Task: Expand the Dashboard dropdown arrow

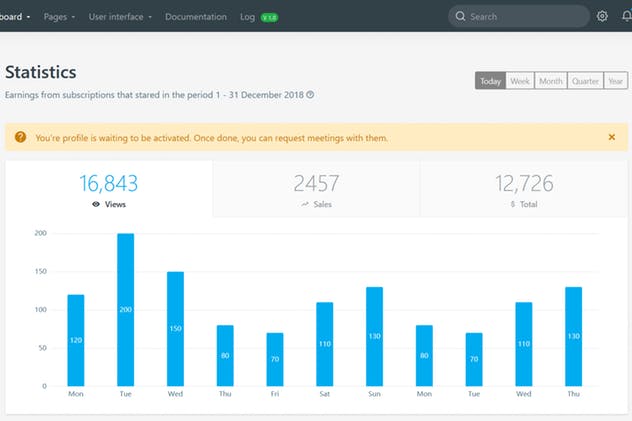Action: pyautogui.click(x=28, y=17)
